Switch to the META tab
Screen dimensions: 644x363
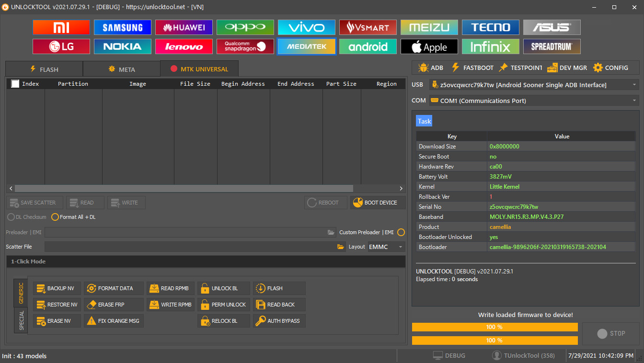pos(122,69)
